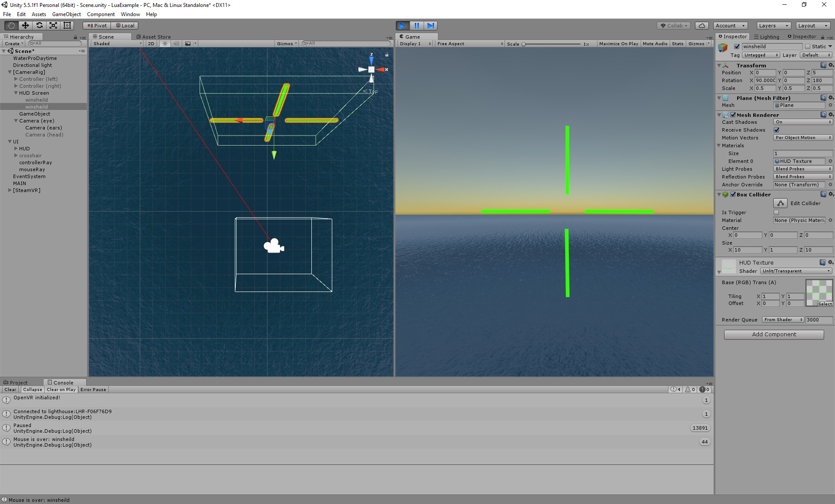The width and height of the screenshot is (835, 504).
Task: Click the Pause playback button
Action: click(417, 26)
